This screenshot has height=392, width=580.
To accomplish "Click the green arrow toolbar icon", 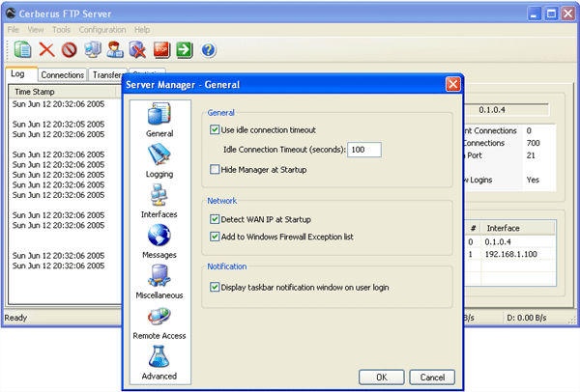I will (x=185, y=49).
